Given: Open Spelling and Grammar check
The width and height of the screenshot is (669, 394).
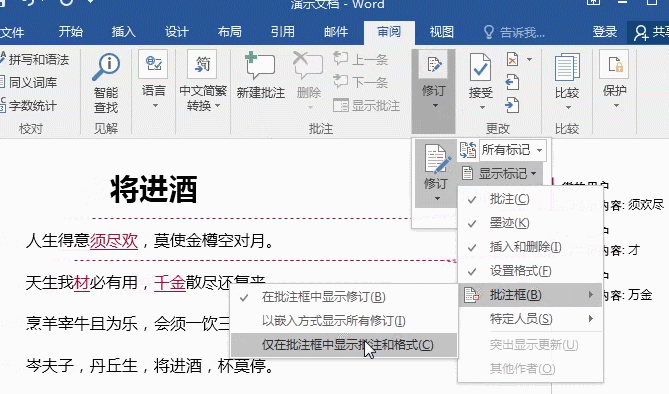Looking at the screenshot, I should coord(34,60).
